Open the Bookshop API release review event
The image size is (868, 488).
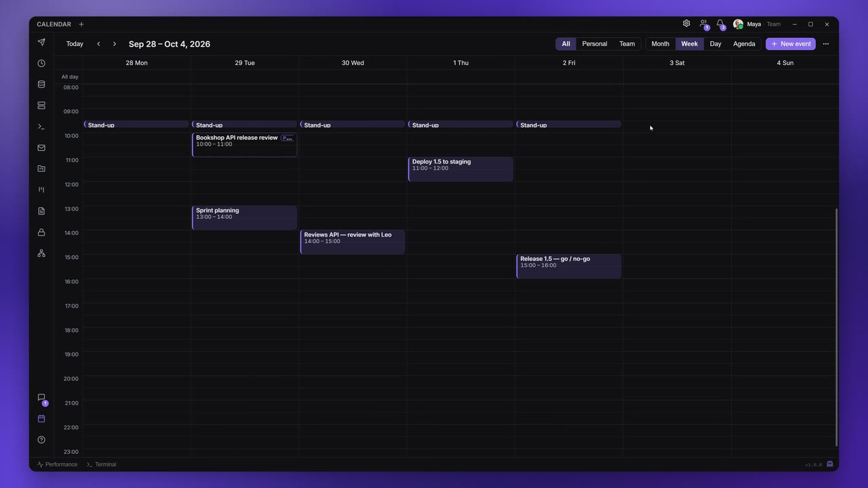coord(244,144)
